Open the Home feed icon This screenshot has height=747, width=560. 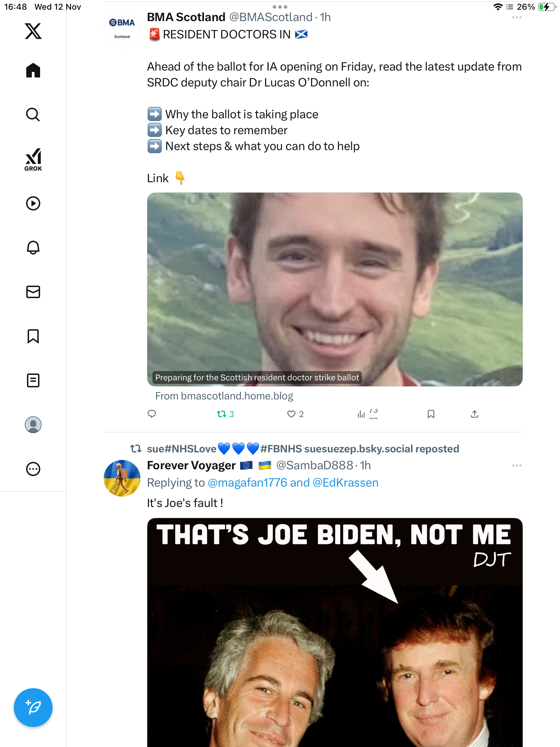[33, 71]
